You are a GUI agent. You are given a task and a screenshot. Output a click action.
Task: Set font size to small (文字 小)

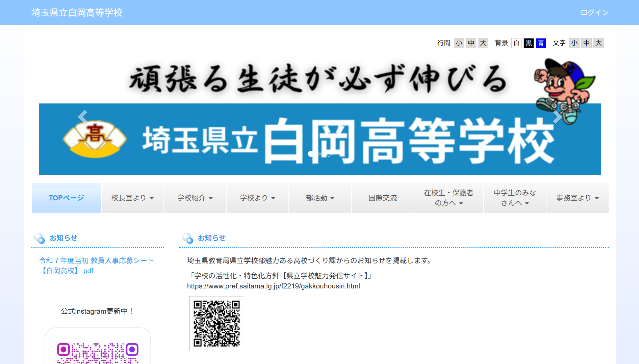[574, 43]
